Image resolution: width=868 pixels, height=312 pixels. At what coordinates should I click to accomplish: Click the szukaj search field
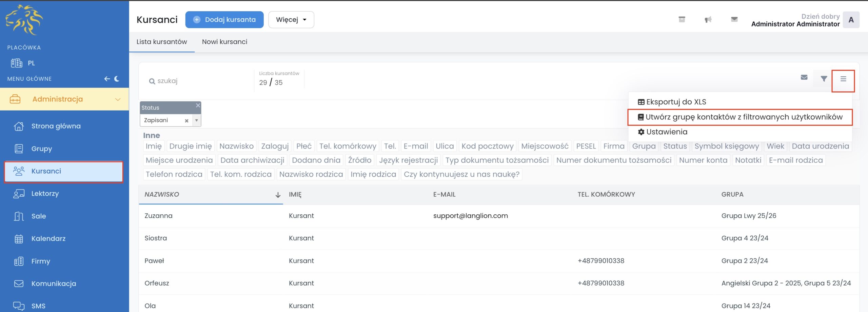click(x=200, y=81)
